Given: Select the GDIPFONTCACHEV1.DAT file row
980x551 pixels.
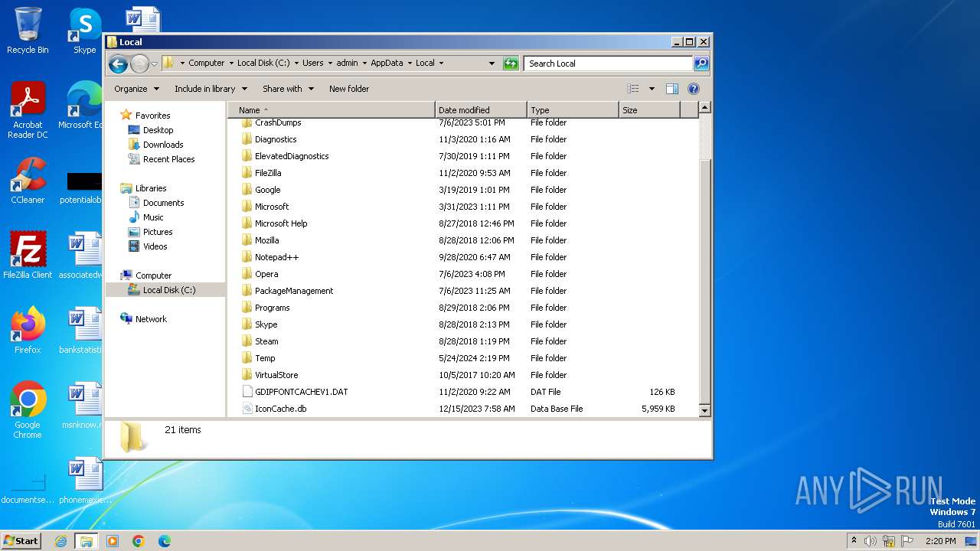Looking at the screenshot, I should tap(463, 392).
